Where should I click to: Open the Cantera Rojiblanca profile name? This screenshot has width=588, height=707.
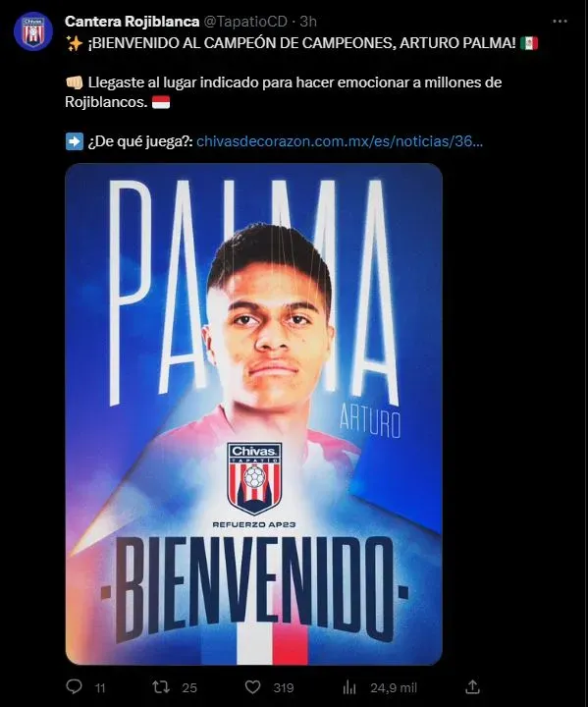coord(133,22)
